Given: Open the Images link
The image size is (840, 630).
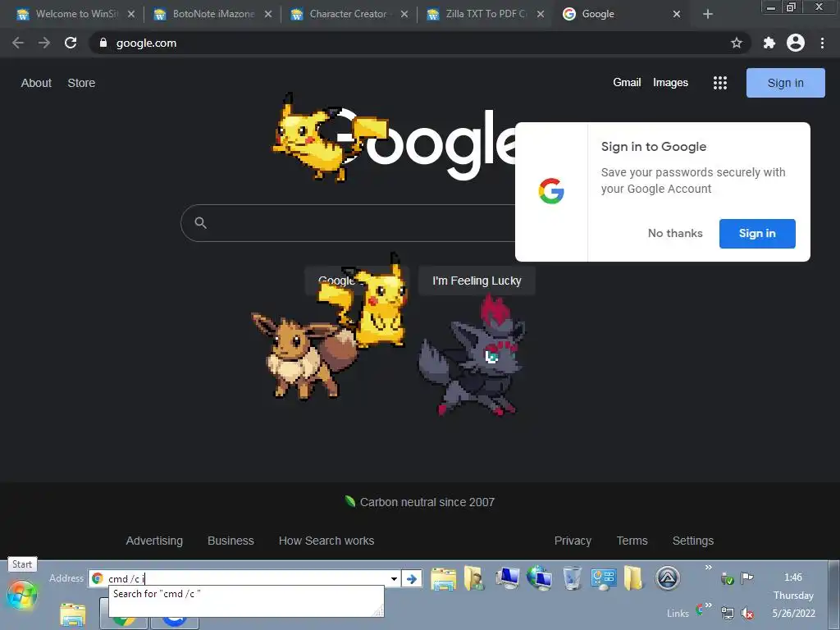Looking at the screenshot, I should click(x=670, y=83).
